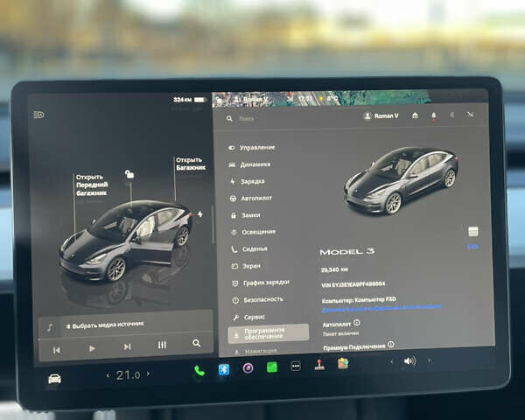Screen dimensions: 525x420
Task: Open the Camera app
Action: [248, 368]
